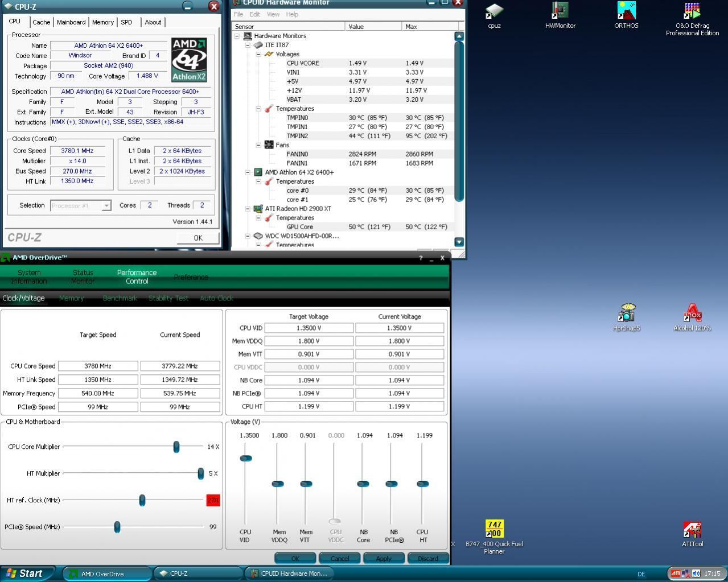Screen dimensions: 728x582
Task: Open B747_400 Quick Fuel Planner icon
Action: [x=494, y=529]
